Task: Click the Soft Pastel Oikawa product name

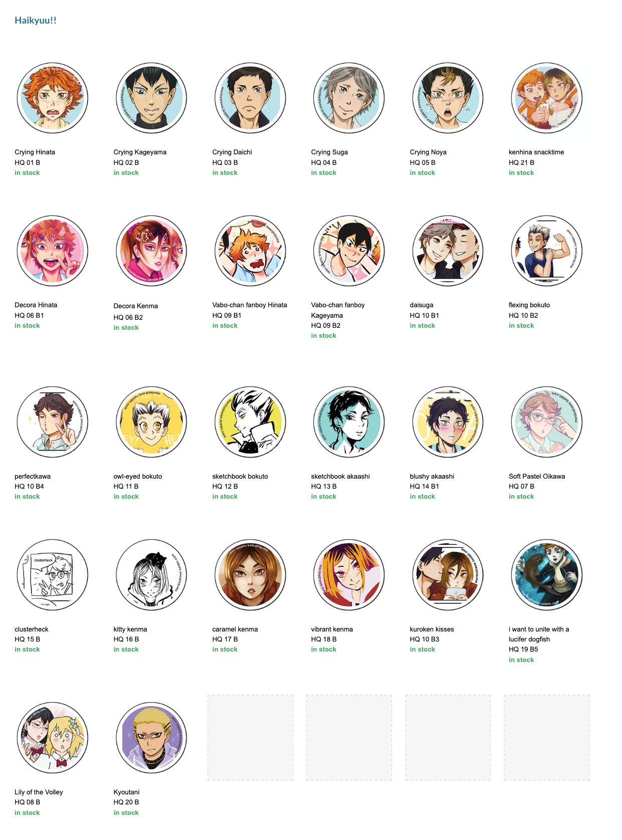Action: pos(537,476)
